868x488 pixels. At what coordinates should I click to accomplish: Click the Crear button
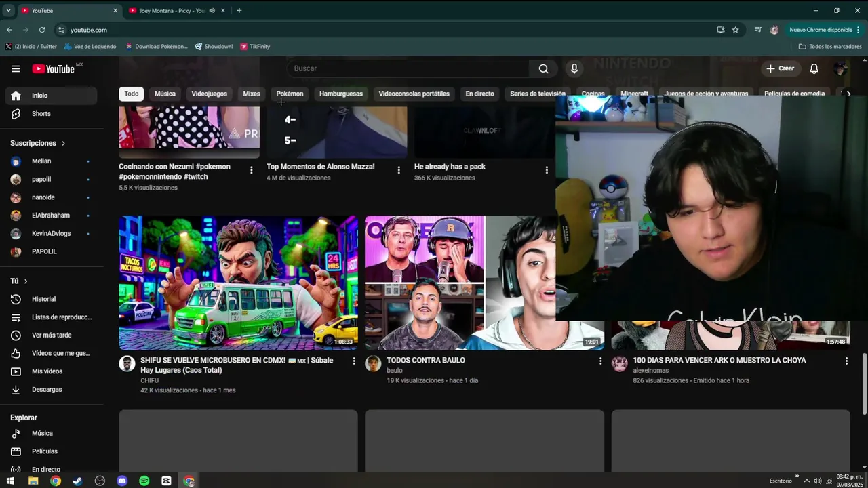tap(780, 68)
